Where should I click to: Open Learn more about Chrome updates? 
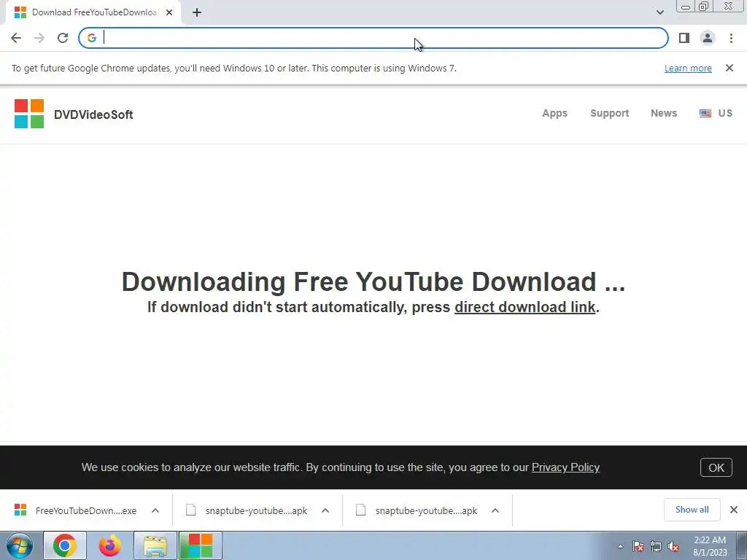[x=688, y=68]
